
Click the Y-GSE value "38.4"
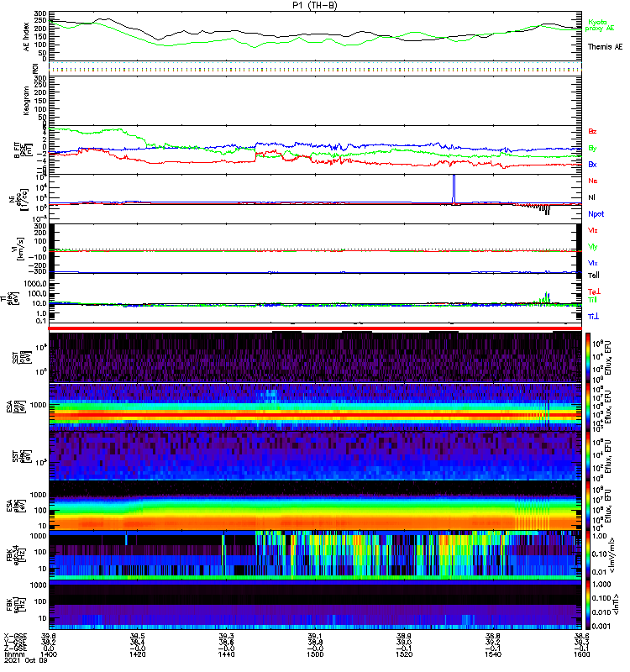(137, 642)
